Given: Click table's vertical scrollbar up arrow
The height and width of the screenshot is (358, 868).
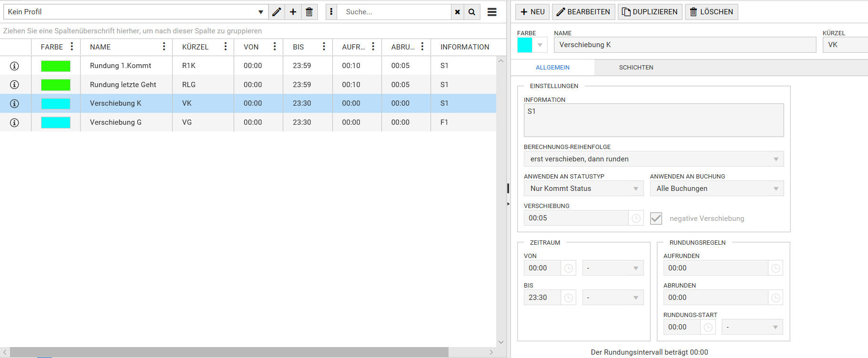Looking at the screenshot, I should [501, 61].
